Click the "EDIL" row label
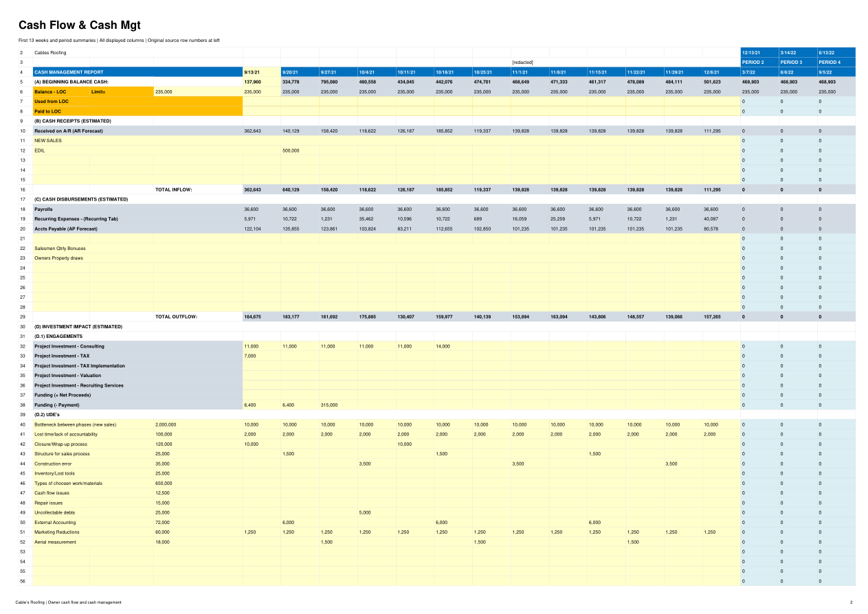Viewport: 868px width, 614px height. (40, 150)
